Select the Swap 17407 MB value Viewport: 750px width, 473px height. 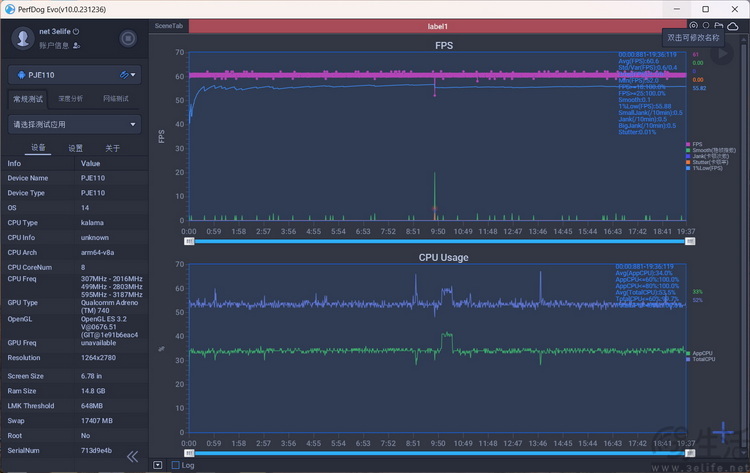[97, 421]
